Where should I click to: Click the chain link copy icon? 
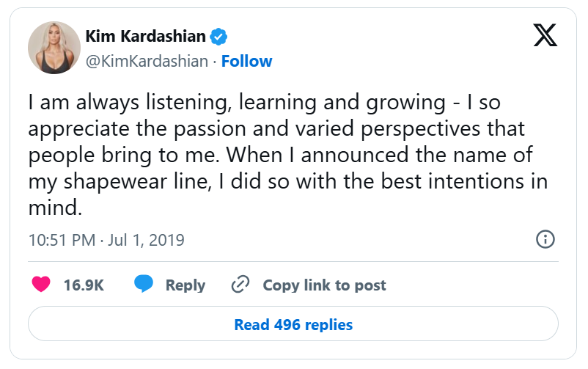[x=240, y=285]
